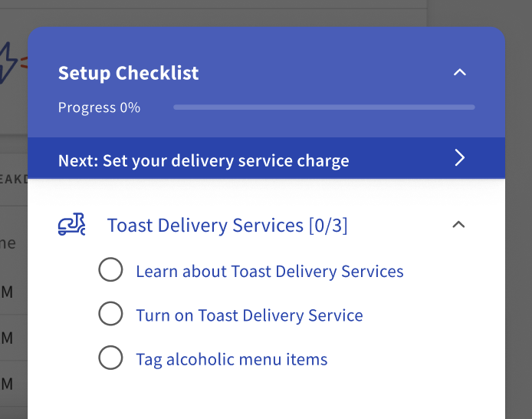The width and height of the screenshot is (532, 419).
Task: Select the partially hidden EAKD column header
Action: pos(14,179)
